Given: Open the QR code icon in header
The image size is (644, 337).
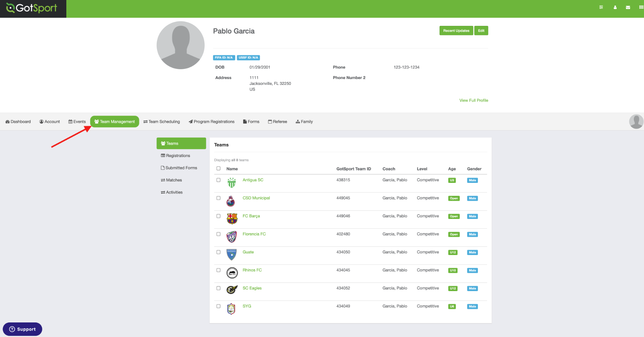Looking at the screenshot, I should tap(601, 7).
